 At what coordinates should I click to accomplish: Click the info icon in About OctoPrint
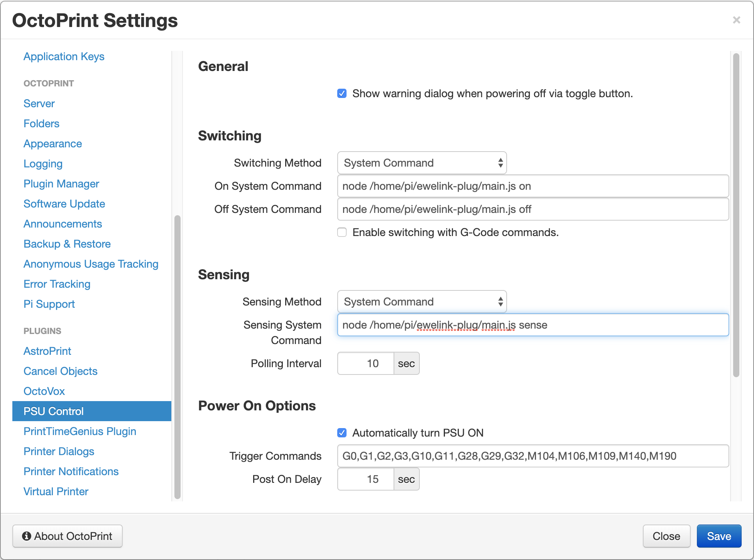26,536
